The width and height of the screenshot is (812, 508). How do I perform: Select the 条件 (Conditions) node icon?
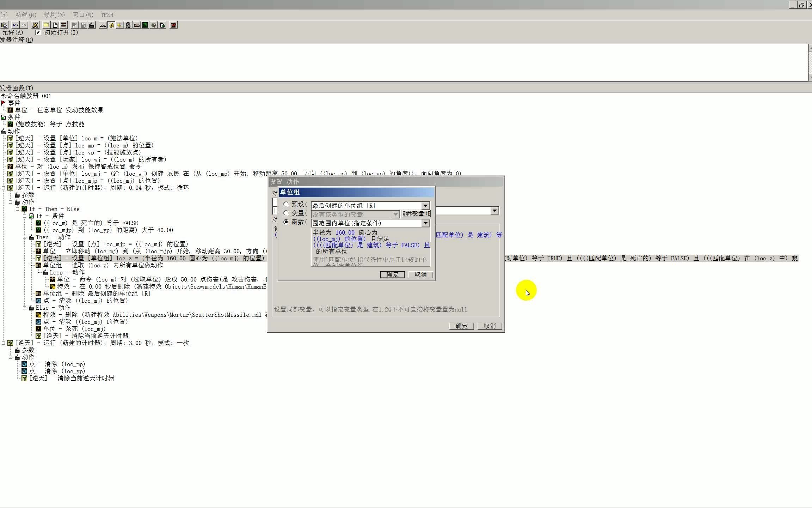pos(4,117)
